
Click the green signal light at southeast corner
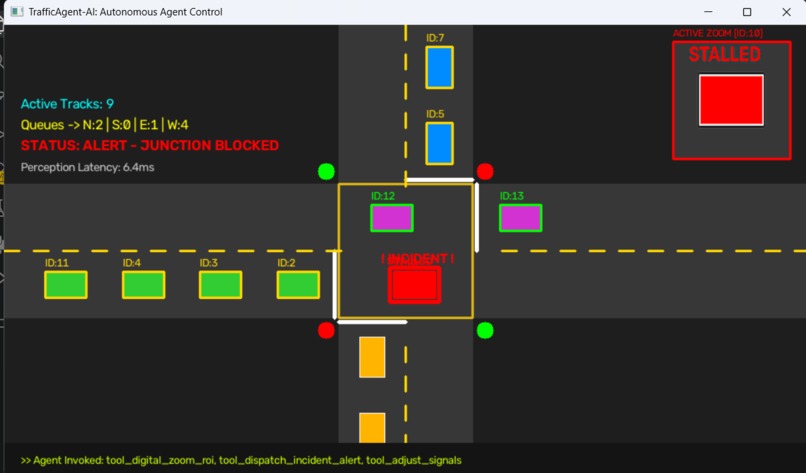click(x=485, y=330)
